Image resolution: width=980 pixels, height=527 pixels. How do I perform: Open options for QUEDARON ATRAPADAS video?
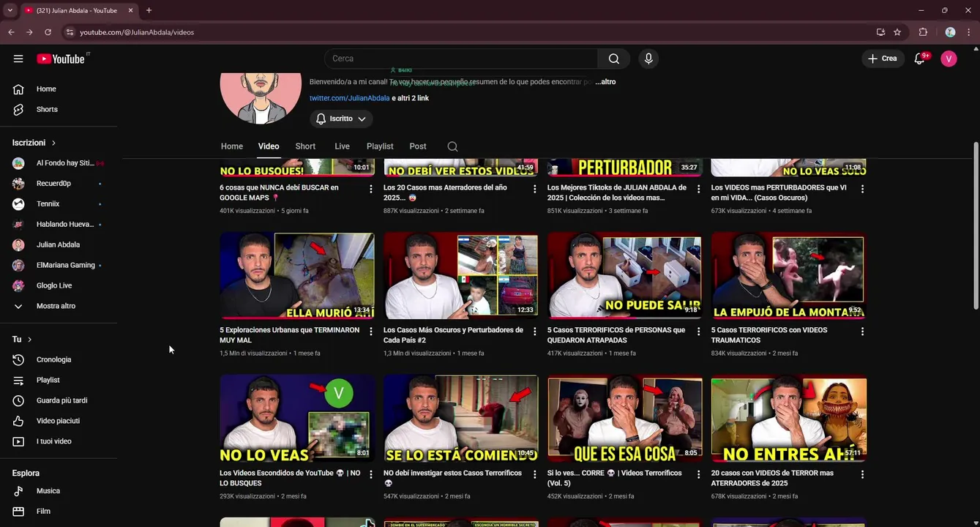(x=699, y=332)
